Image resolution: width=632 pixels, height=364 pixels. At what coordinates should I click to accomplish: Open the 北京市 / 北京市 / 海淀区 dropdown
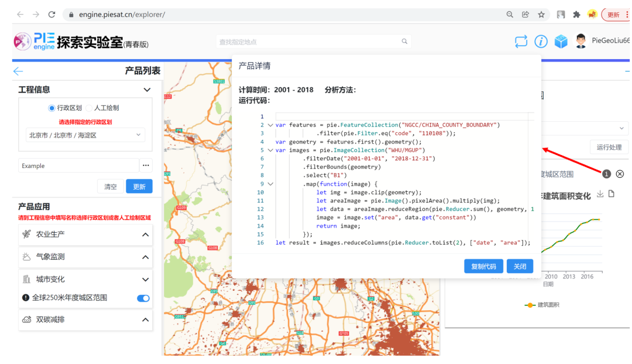(x=85, y=135)
